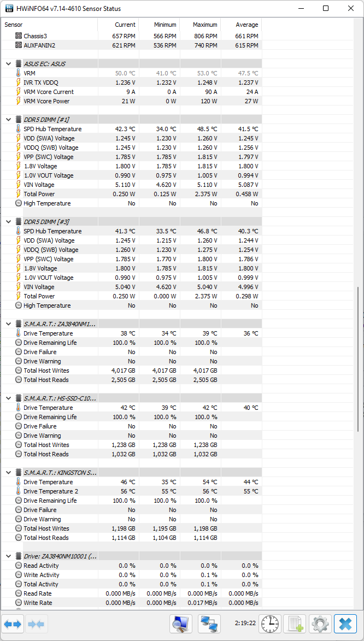364x641 pixels.
Task: Select the KINGSTON Total Host Reads row
Action: (131, 538)
